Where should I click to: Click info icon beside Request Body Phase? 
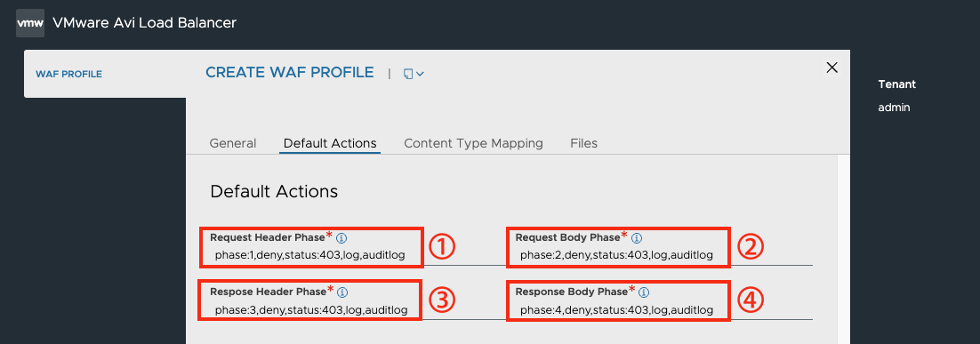click(x=637, y=238)
